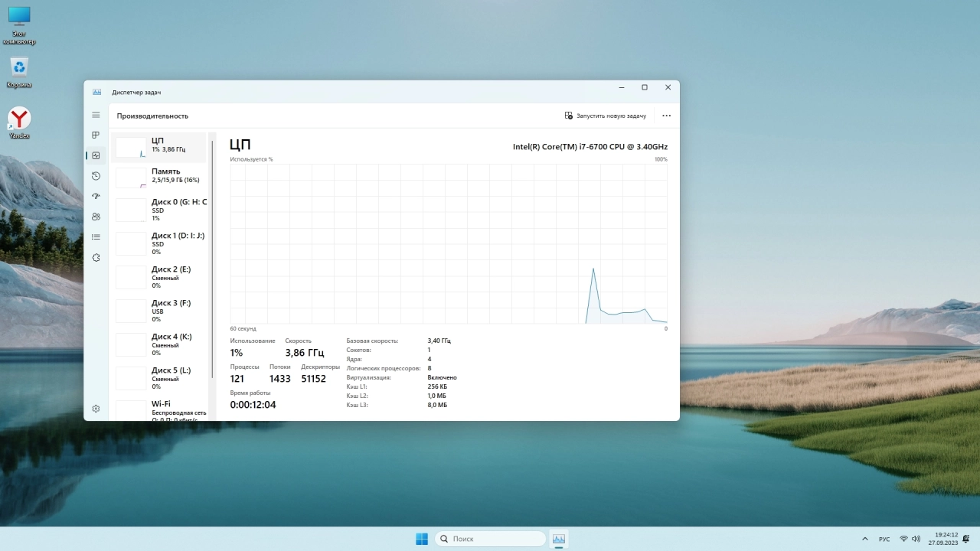980x551 pixels.
Task: Open the Корзина recycle bin desktop icon
Action: coord(19,73)
